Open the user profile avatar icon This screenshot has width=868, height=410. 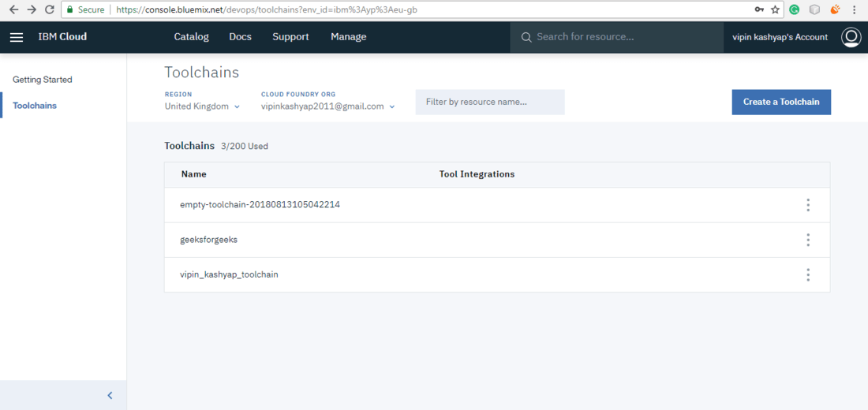click(850, 37)
